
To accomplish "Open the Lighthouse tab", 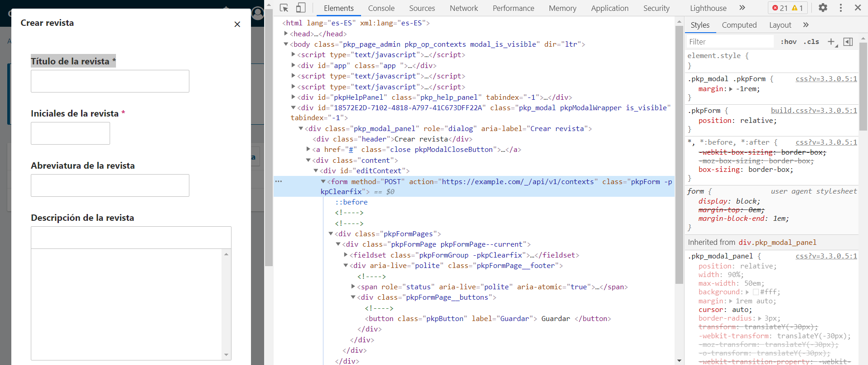I will pyautogui.click(x=708, y=8).
